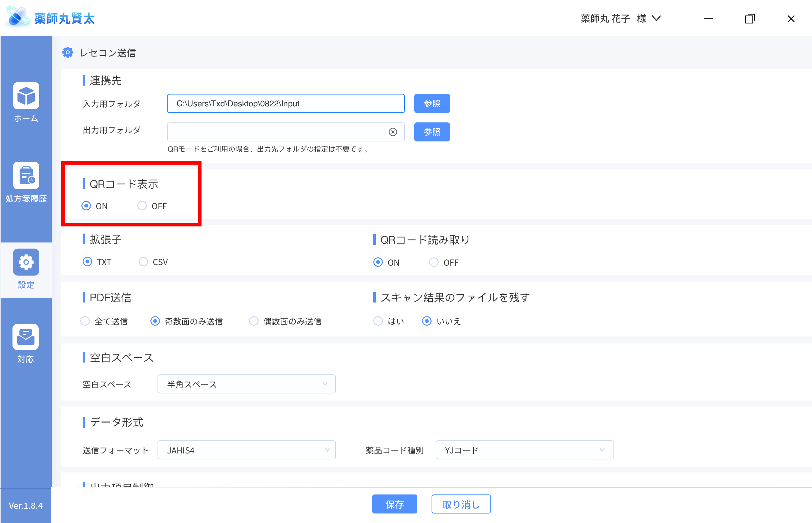Save settings with the 保存 button
812x523 pixels.
pos(395,504)
